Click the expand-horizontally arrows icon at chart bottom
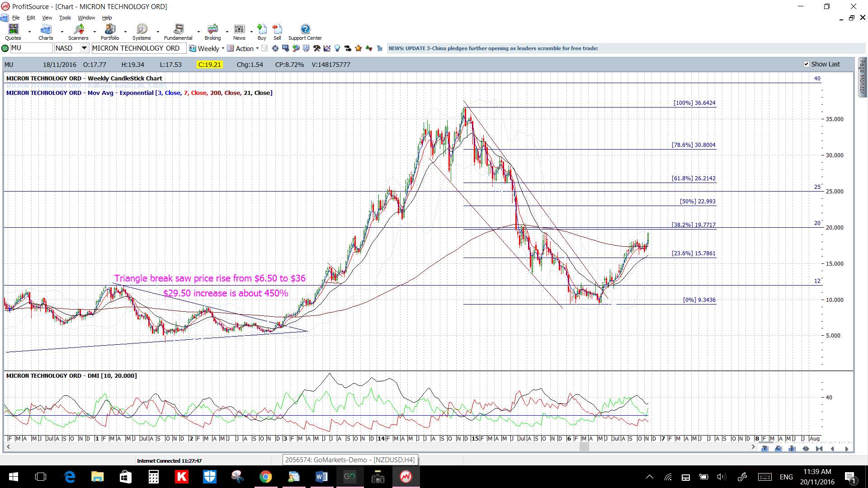 tap(806, 449)
